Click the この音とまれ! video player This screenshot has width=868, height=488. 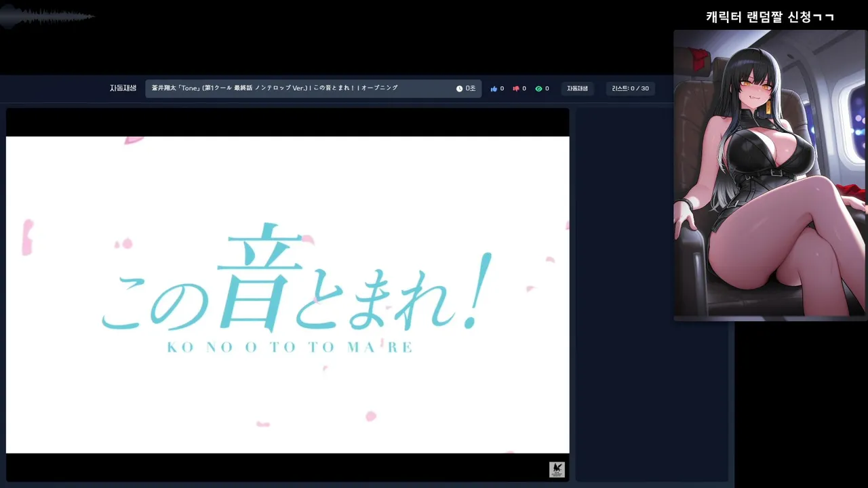pos(288,295)
